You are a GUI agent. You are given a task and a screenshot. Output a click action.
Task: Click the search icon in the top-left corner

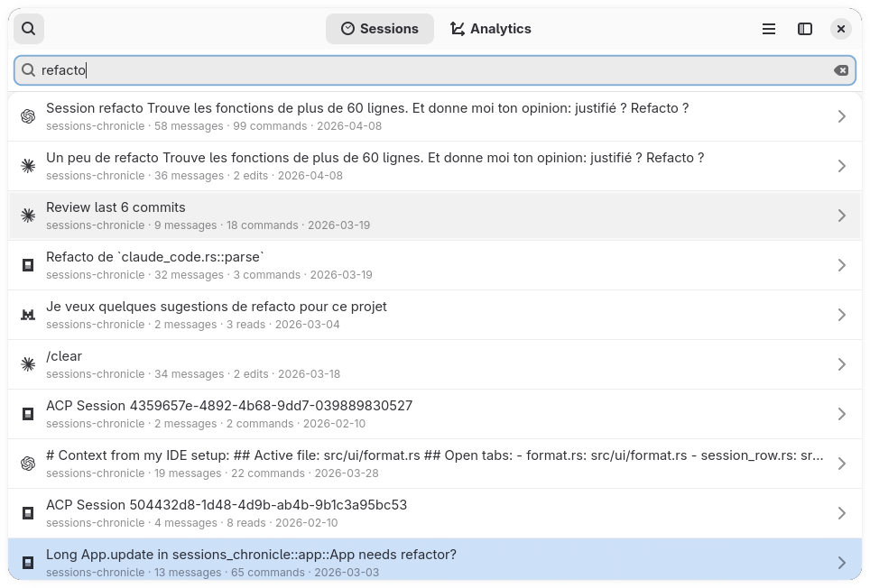point(28,28)
